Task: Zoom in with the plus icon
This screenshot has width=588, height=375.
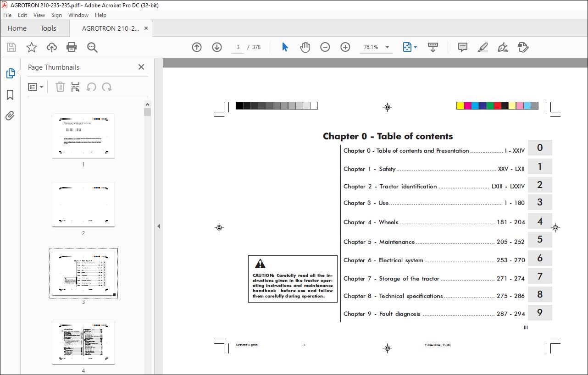Action: click(345, 47)
